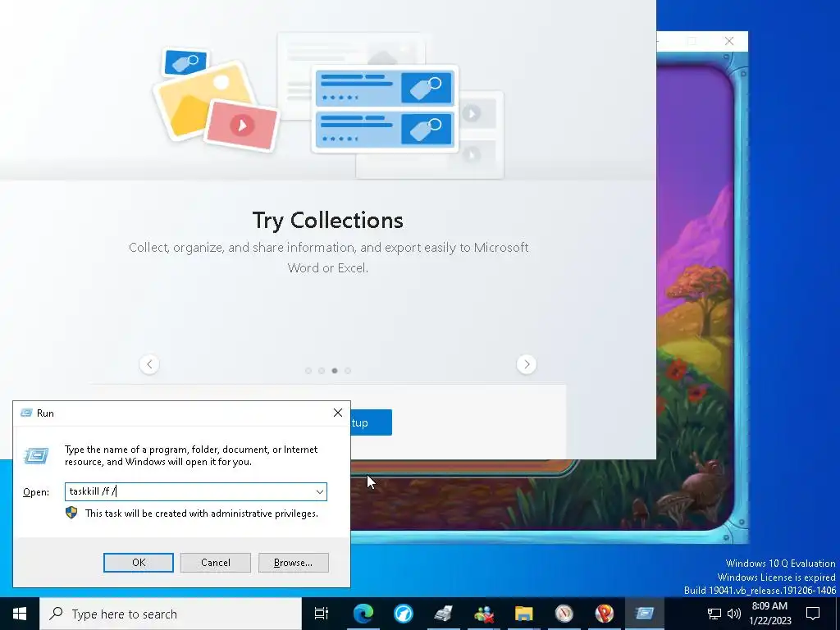The width and height of the screenshot is (840, 630).
Task: Open the notification center icon
Action: click(x=813, y=614)
